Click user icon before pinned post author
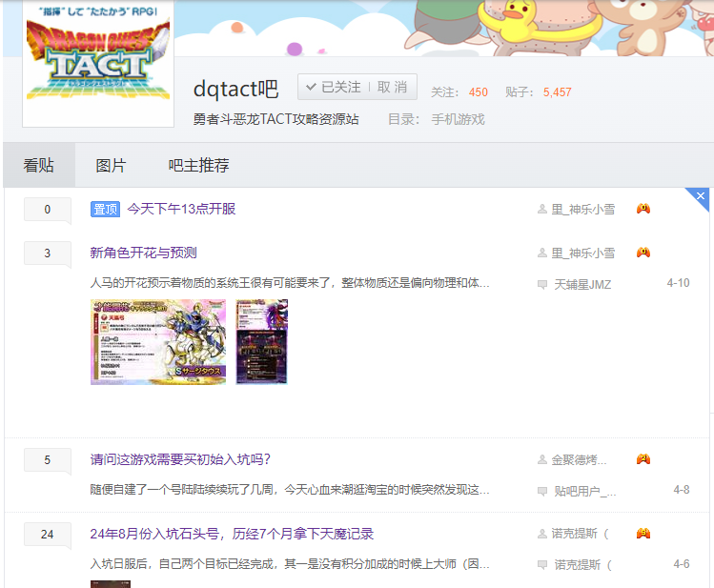 (542, 210)
